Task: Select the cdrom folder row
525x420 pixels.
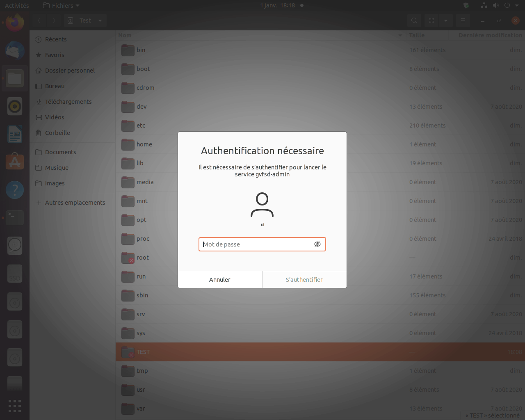Action: tap(320, 88)
